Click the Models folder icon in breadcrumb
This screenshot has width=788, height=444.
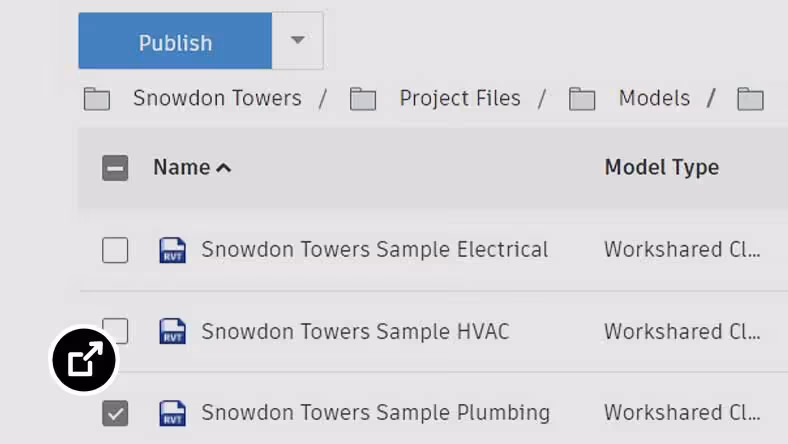tap(582, 99)
